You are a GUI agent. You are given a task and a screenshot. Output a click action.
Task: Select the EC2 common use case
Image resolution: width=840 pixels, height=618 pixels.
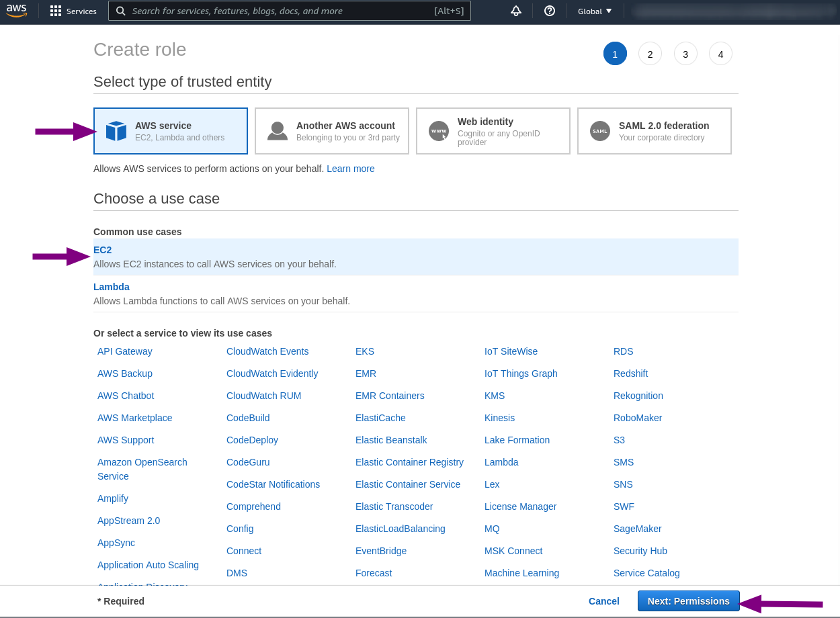pos(102,249)
